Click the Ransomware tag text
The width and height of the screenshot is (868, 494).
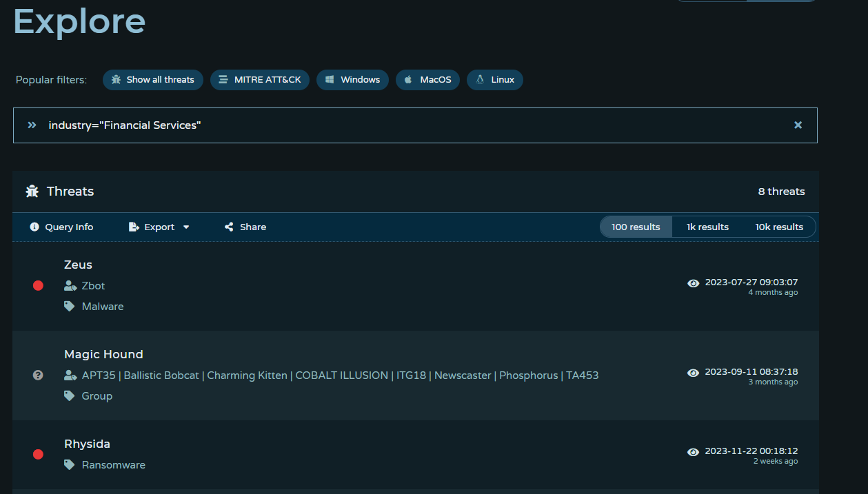tap(114, 465)
